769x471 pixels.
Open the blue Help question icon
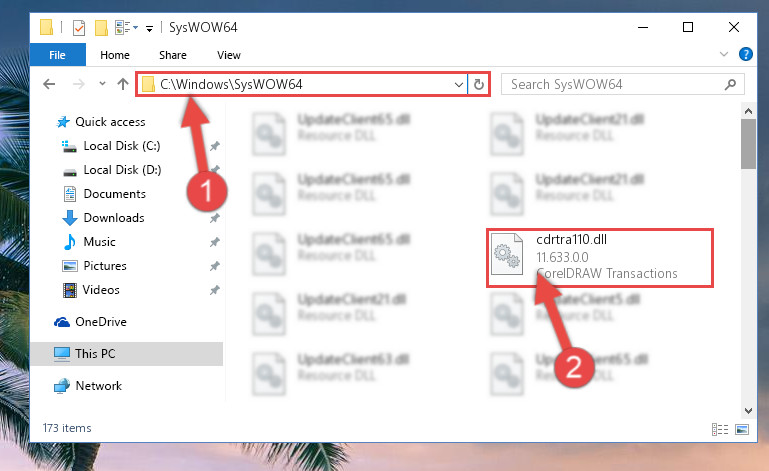coord(745,54)
